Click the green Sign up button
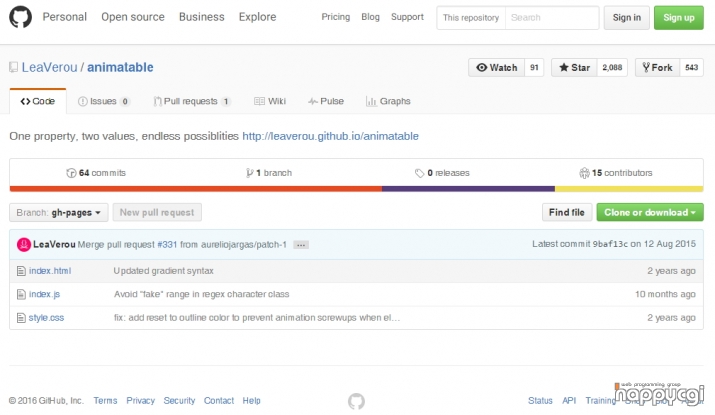 pos(679,18)
